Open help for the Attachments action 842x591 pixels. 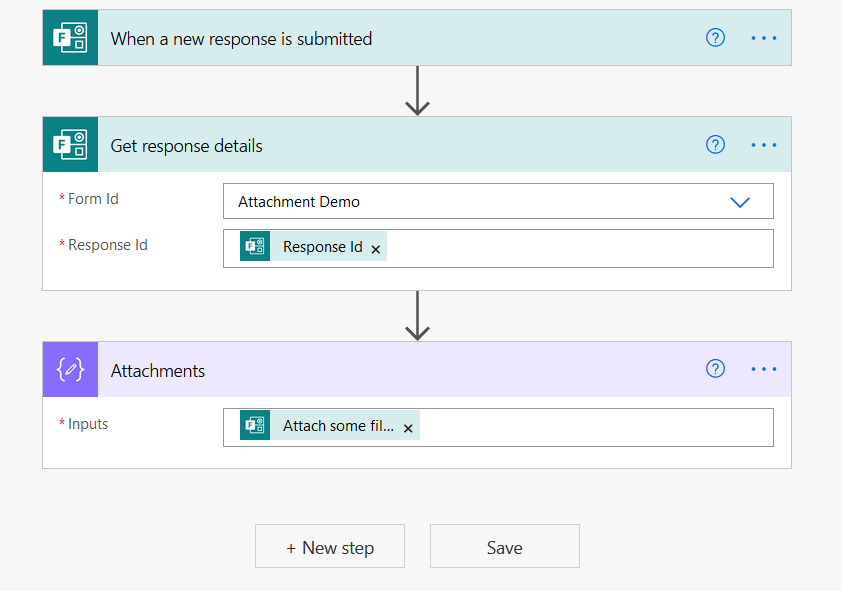(715, 369)
